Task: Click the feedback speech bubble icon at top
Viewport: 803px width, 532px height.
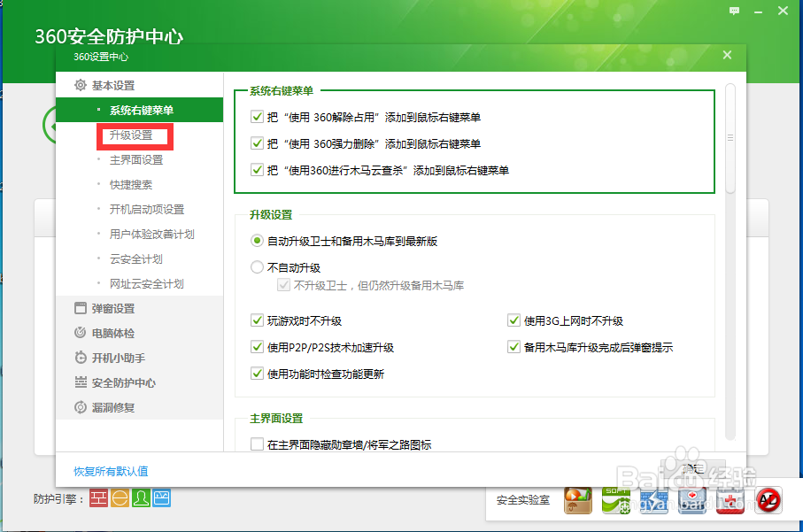Action: coord(734,11)
